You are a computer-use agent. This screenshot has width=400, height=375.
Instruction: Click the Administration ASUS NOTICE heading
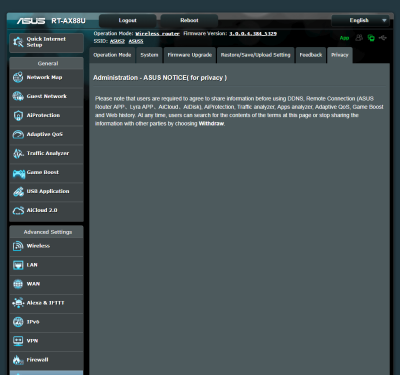160,78
